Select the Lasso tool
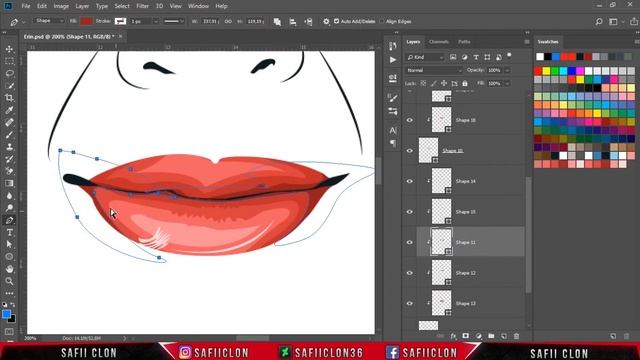Screen dimensions: 640x360 pos(9,73)
